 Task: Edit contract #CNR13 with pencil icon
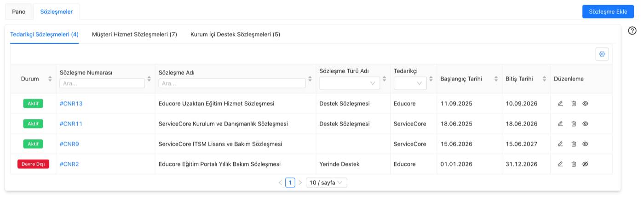(560, 104)
